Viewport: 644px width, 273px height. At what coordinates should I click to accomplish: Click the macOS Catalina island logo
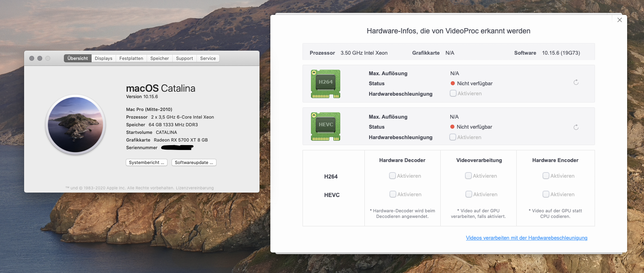click(76, 125)
